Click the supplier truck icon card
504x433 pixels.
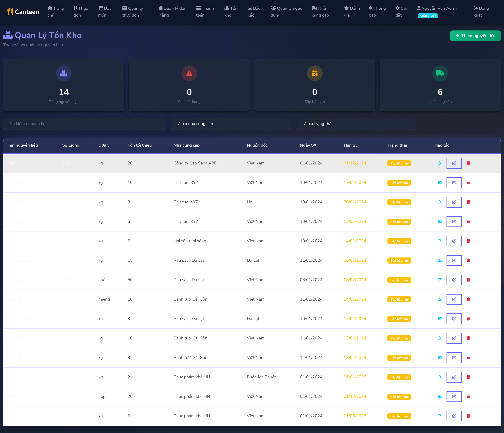440,73
